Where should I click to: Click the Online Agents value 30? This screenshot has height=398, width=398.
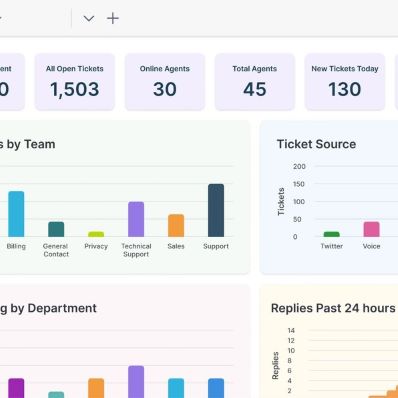pyautogui.click(x=165, y=89)
